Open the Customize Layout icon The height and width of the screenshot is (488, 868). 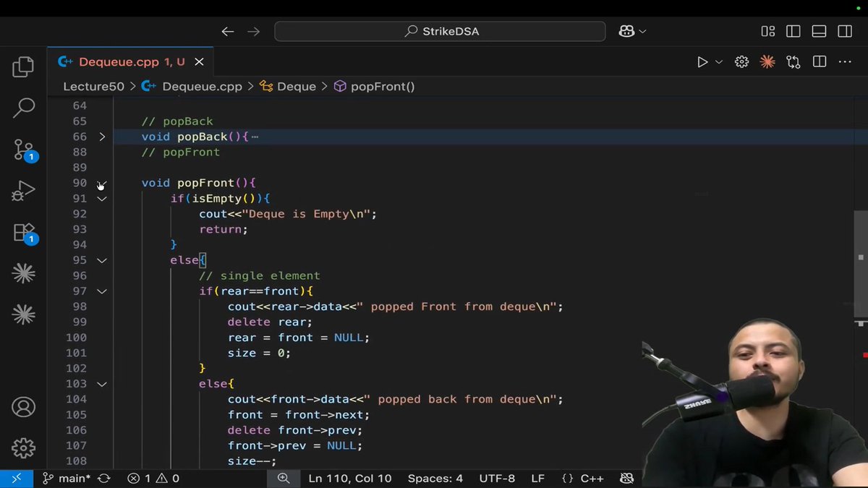(x=768, y=31)
